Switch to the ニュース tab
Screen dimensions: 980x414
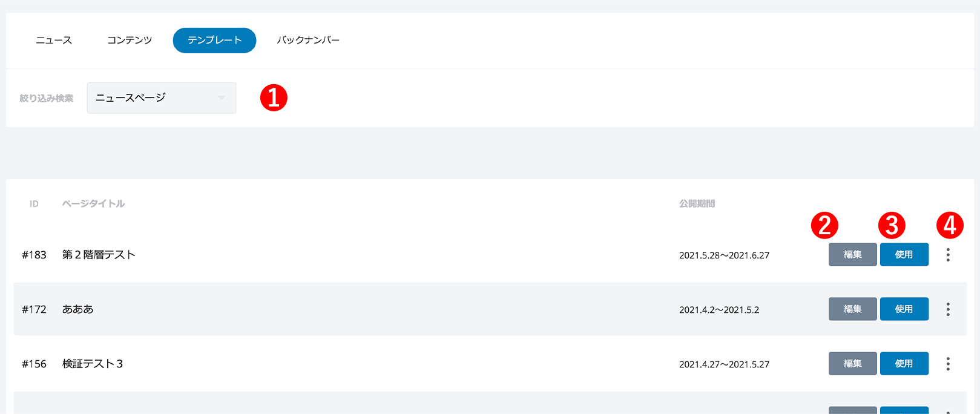(x=54, y=40)
